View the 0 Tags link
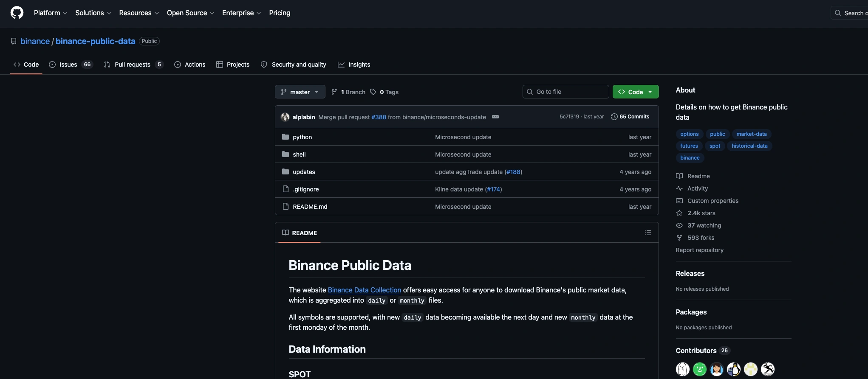This screenshot has width=868, height=379. coord(384,92)
